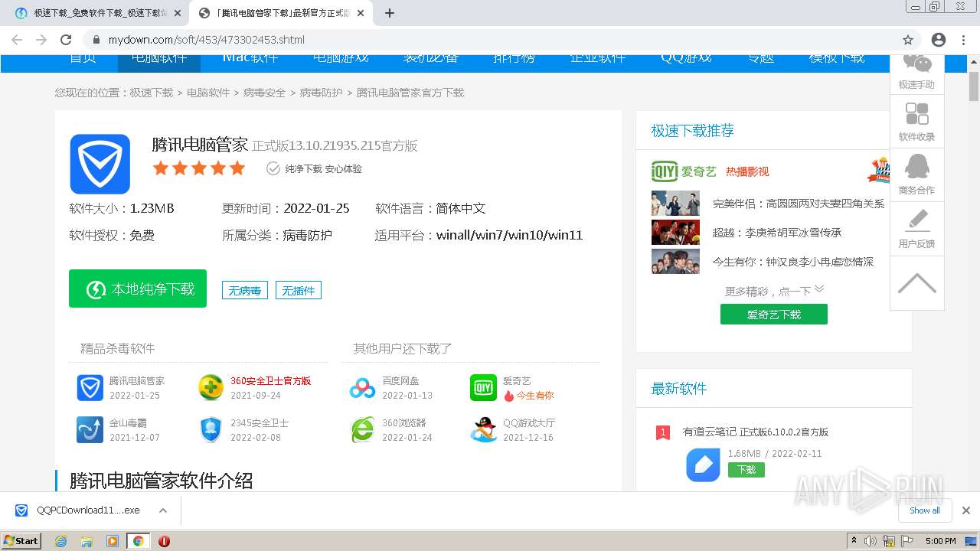980x551 pixels.
Task: Open the Chrome profile avatar icon
Action: point(939,40)
